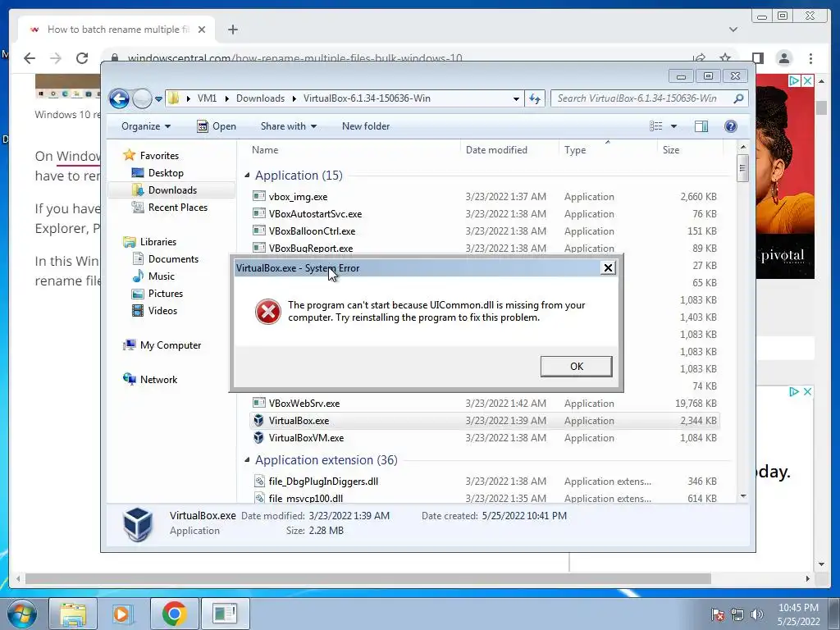Select VBoxBalloonCtrl.exe file
The width and height of the screenshot is (840, 630).
coord(312,231)
